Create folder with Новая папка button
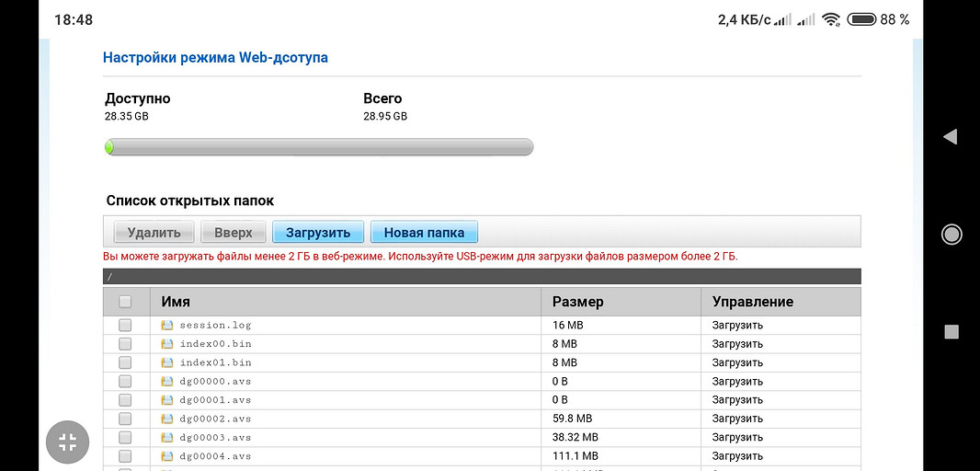 coord(424,232)
